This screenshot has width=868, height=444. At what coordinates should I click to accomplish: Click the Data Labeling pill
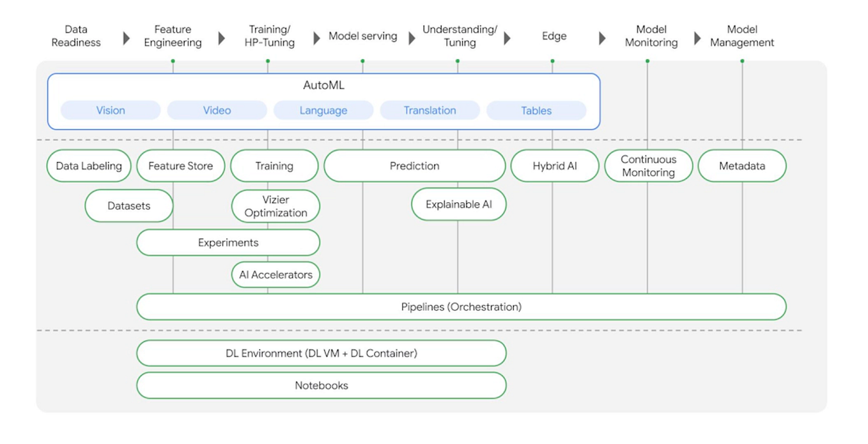point(88,166)
